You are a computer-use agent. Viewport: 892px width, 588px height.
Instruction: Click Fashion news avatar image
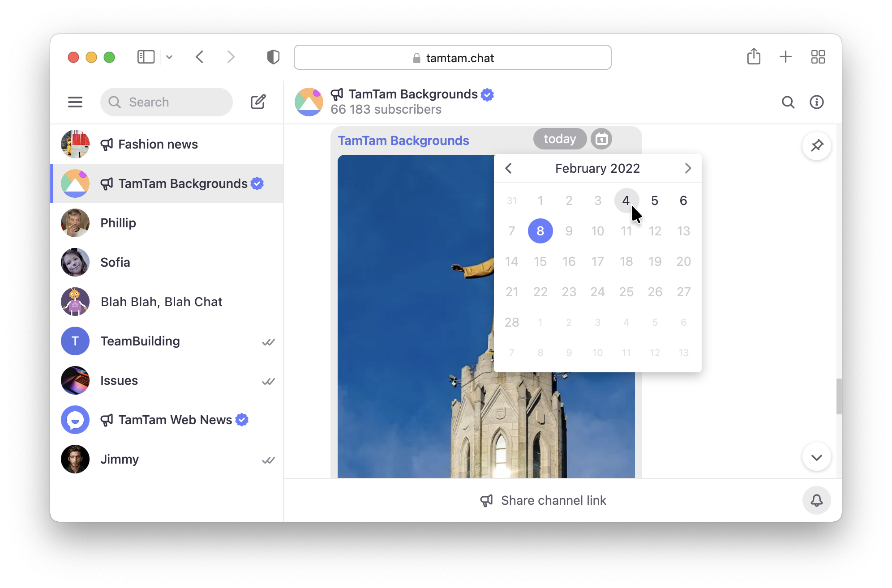(75, 144)
